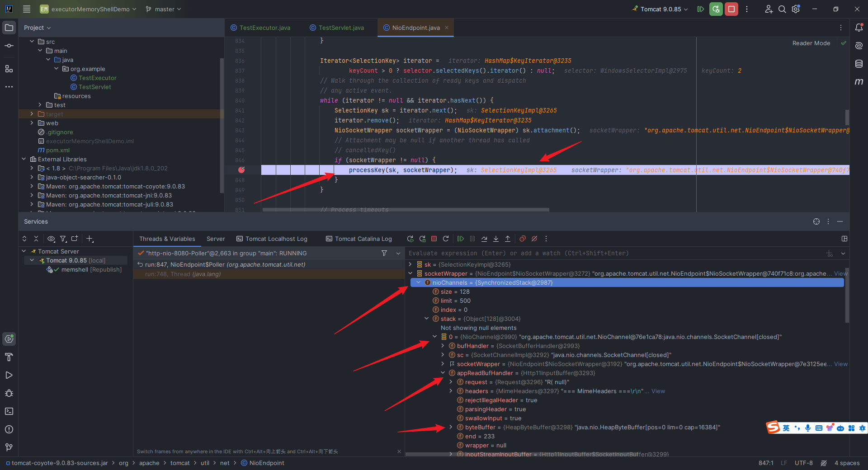Collapse the nioChannels variable node
The image size is (868, 470).
click(419, 282)
